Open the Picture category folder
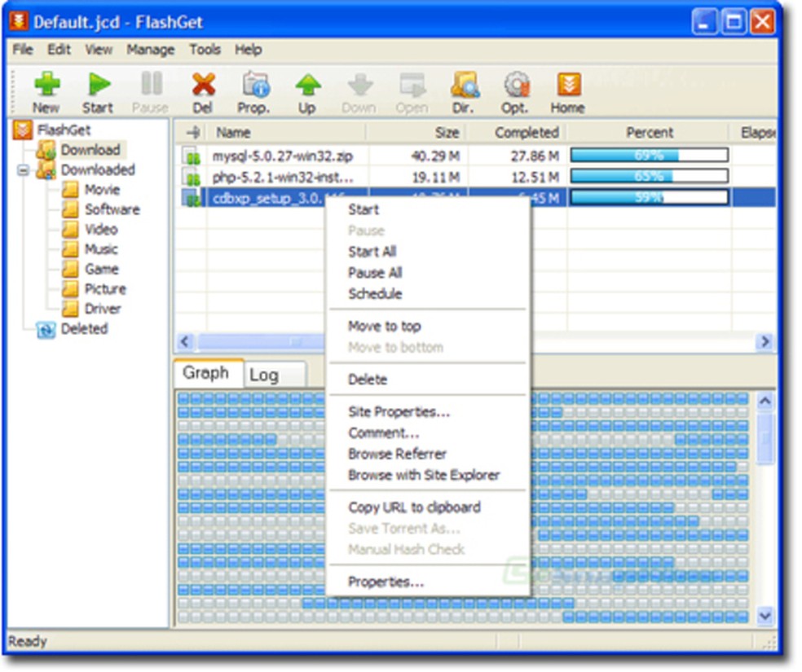Screen dimensions: 802x672 (x=105, y=289)
